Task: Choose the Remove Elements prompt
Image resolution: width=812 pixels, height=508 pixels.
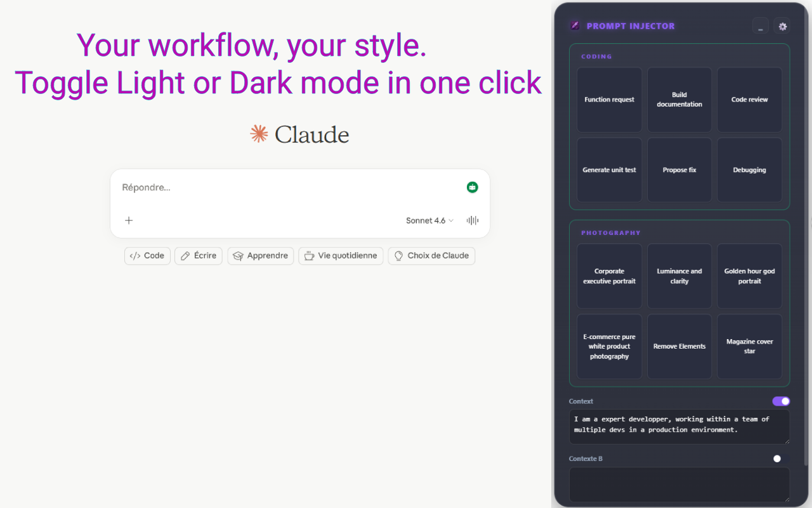Action: pyautogui.click(x=679, y=347)
